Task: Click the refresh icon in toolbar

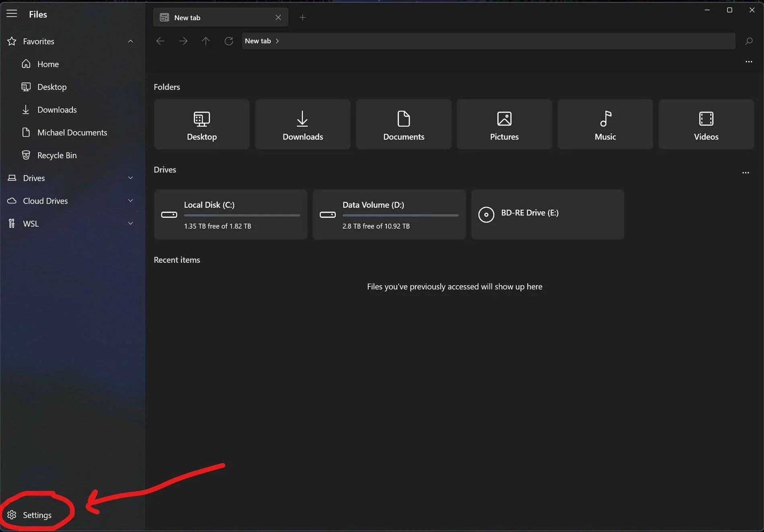Action: click(x=228, y=41)
